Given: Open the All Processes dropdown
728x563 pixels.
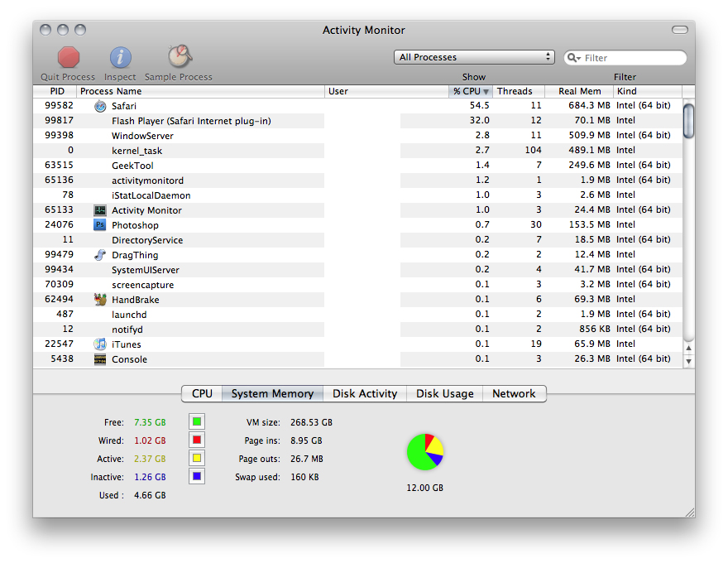Looking at the screenshot, I should [x=474, y=57].
